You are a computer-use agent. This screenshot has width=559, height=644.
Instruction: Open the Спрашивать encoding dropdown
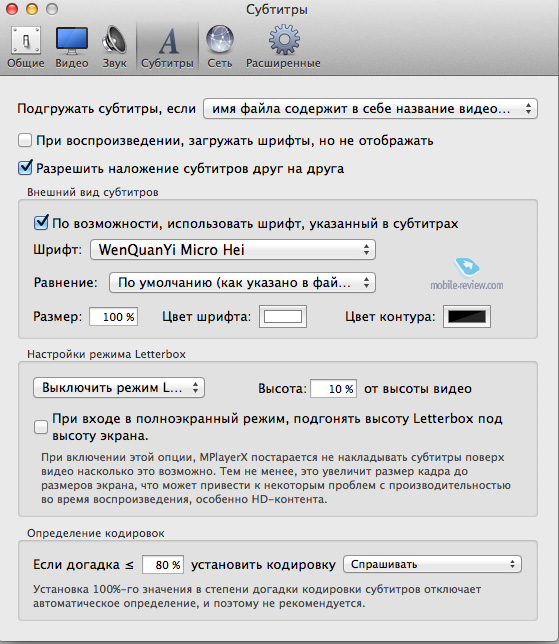tap(432, 564)
